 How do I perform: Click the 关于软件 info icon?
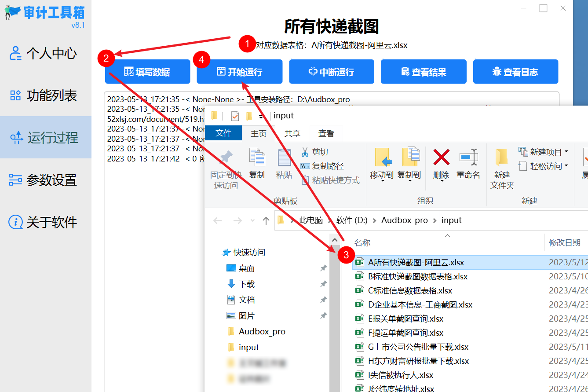15,222
